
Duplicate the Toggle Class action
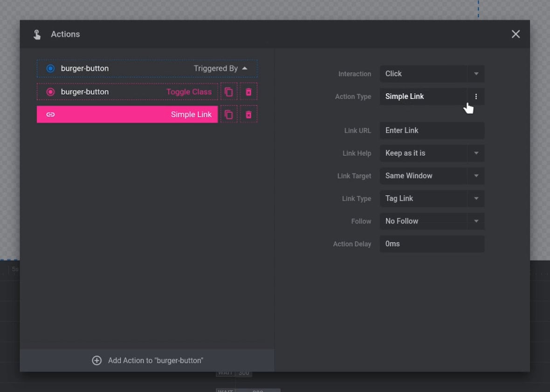(x=229, y=91)
